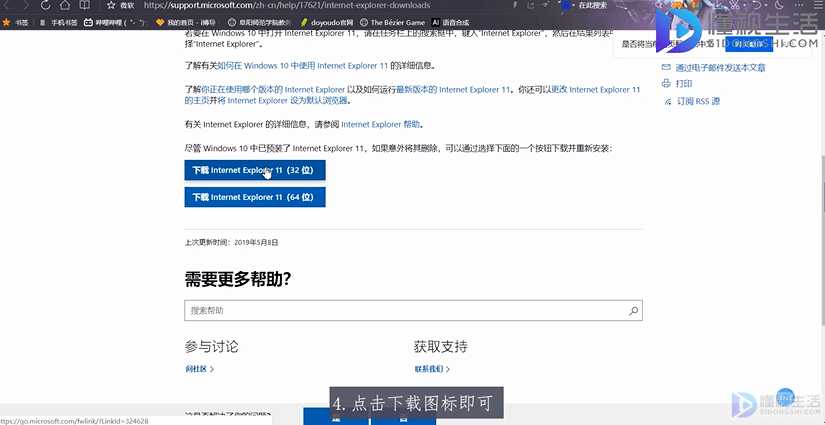Go to the browser home page icon
Viewport: 825px width, 425px height.
pyautogui.click(x=65, y=5)
